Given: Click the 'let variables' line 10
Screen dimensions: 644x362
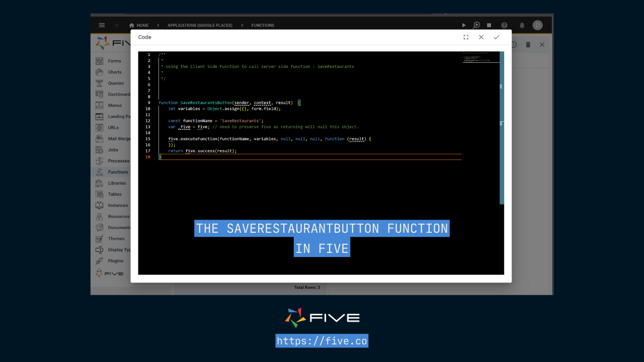Looking at the screenshot, I should click(x=224, y=109).
